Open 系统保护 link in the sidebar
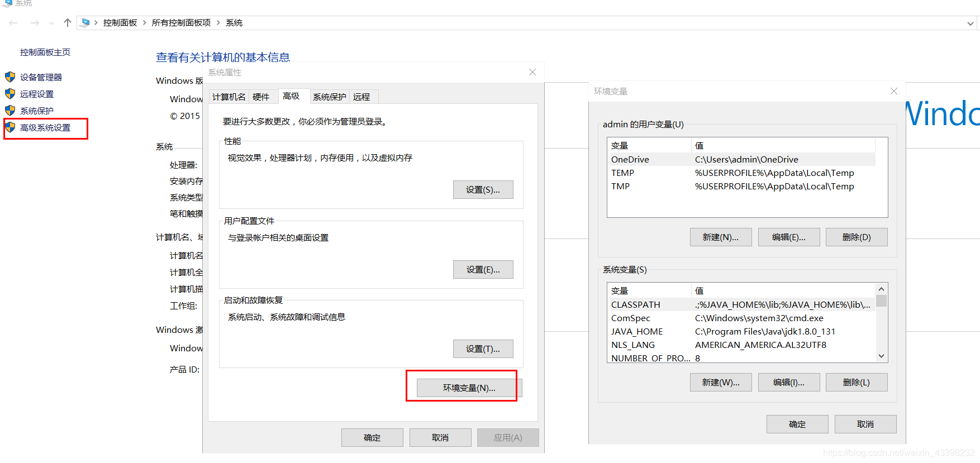Screen dimensions: 980x463 (37, 111)
